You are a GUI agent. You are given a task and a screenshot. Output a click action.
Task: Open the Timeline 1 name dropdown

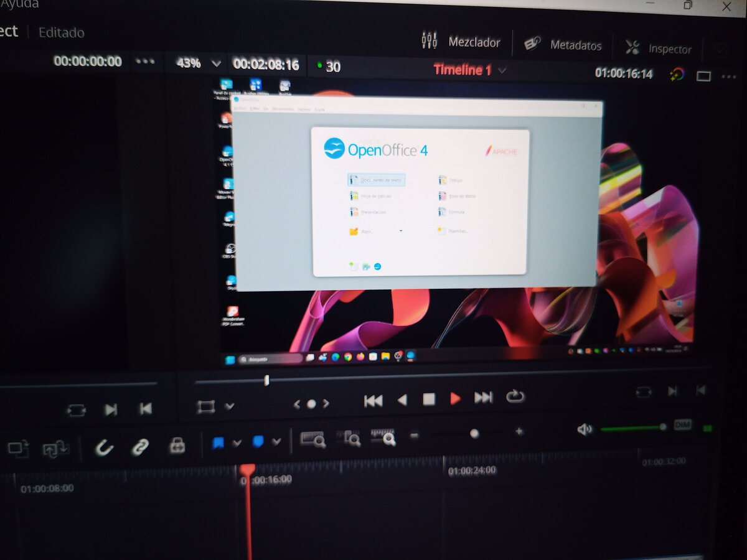pyautogui.click(x=502, y=70)
